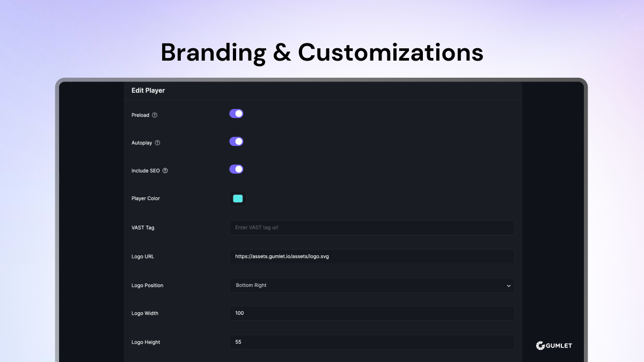The height and width of the screenshot is (362, 644).
Task: Click the Branding & Customizations title
Action: pyautogui.click(x=322, y=53)
